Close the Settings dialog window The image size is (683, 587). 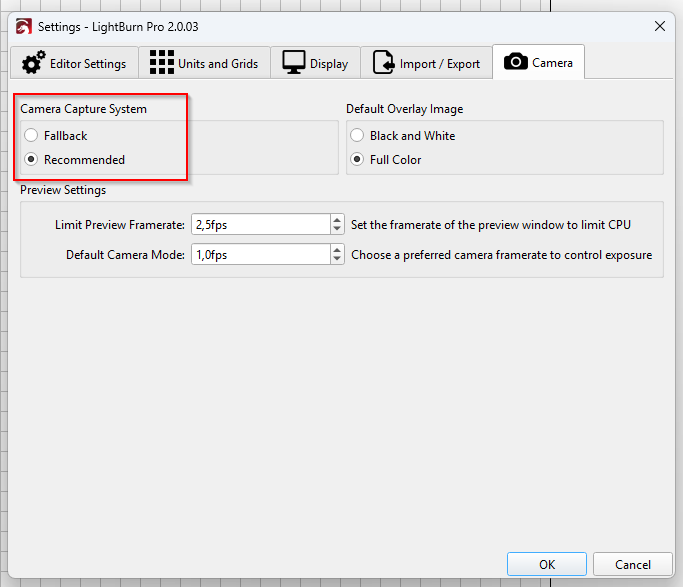659,25
